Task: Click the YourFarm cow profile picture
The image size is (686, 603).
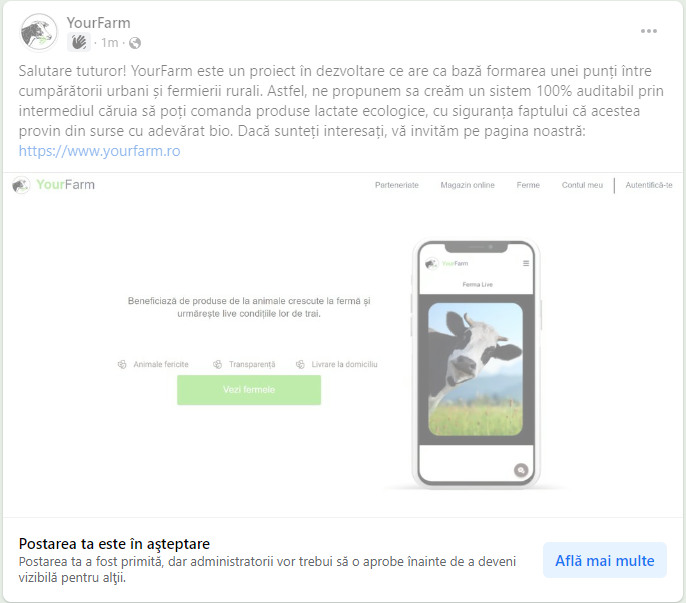Action: (39, 33)
